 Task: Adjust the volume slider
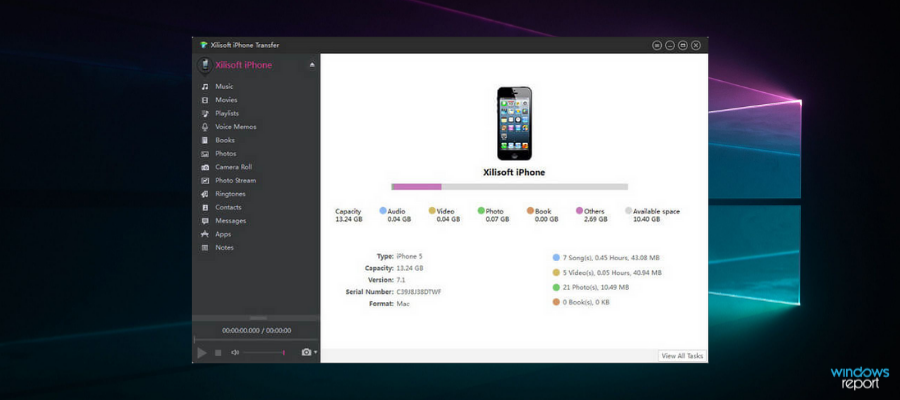(x=265, y=352)
